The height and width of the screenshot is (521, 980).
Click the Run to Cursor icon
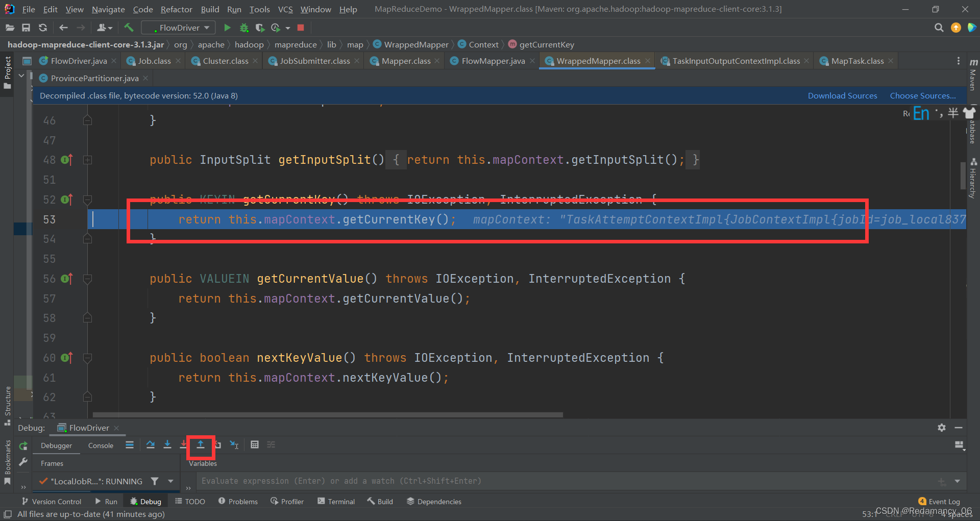point(234,444)
